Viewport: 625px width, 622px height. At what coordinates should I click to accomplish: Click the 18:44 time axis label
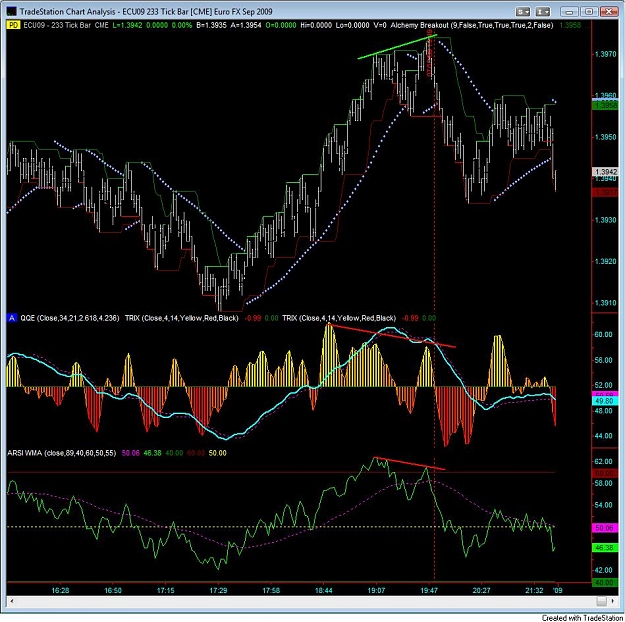coord(323,590)
